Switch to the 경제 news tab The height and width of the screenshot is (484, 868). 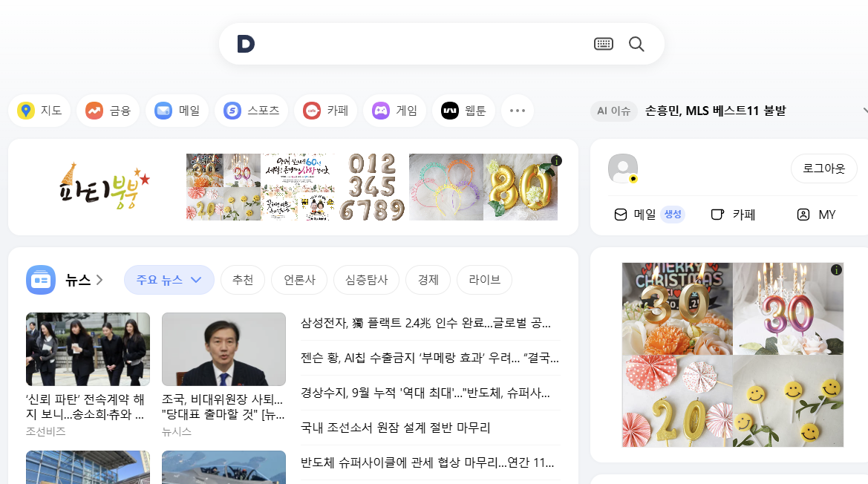tap(428, 280)
